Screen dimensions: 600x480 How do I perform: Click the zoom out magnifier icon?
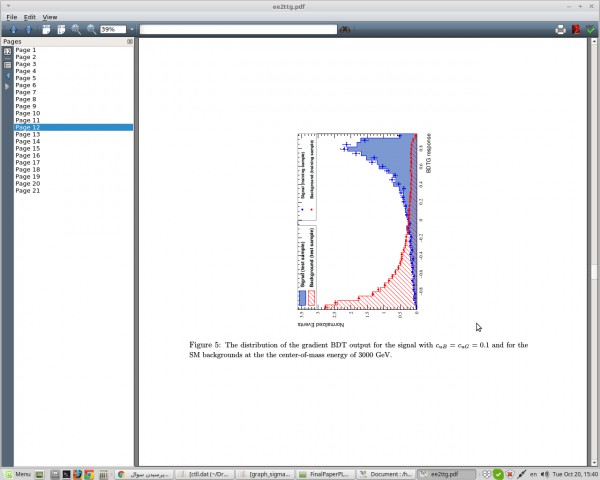pos(91,30)
